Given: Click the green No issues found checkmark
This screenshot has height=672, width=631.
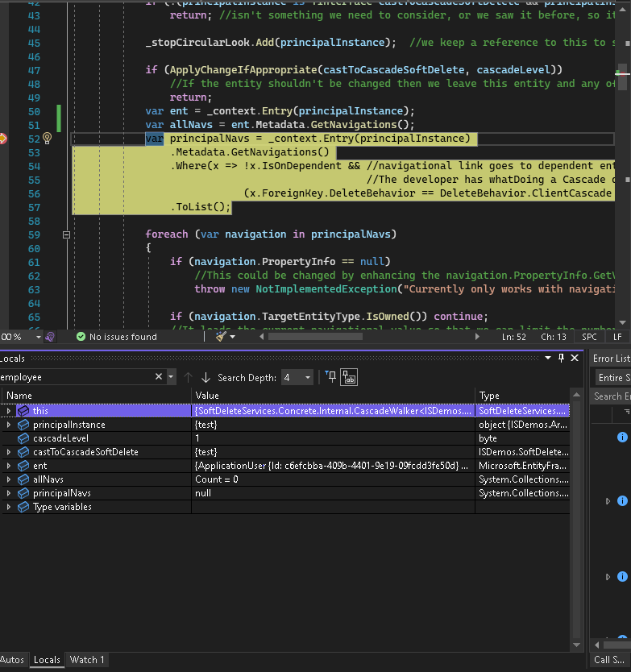Looking at the screenshot, I should point(81,337).
